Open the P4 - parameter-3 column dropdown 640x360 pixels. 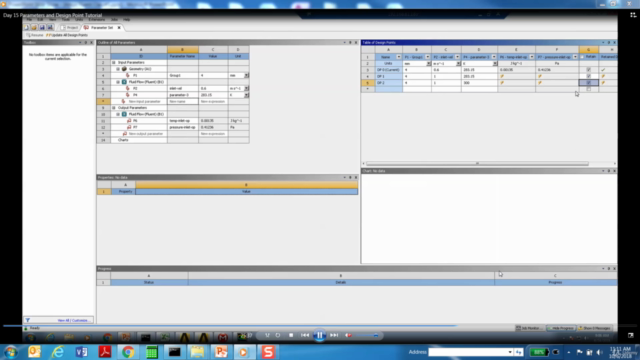[494, 57]
